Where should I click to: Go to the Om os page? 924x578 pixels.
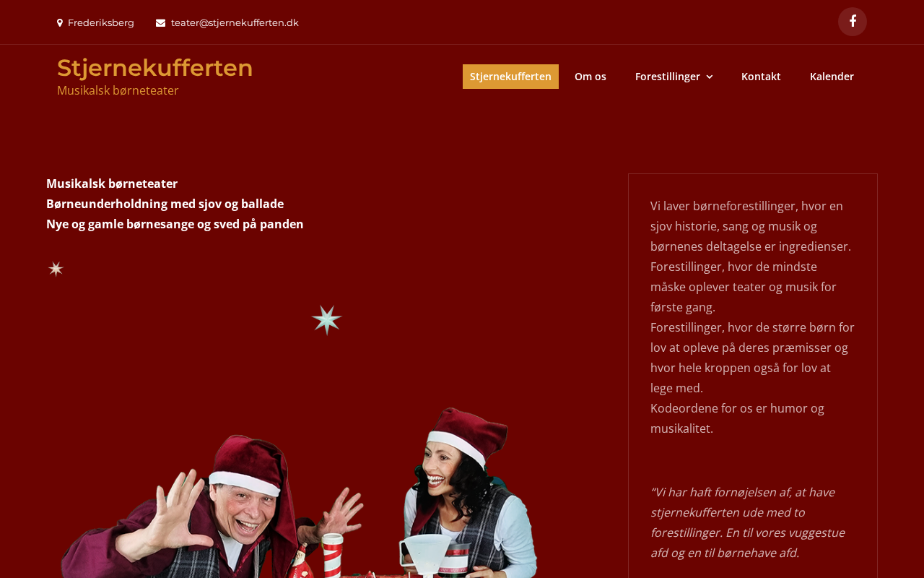[590, 77]
